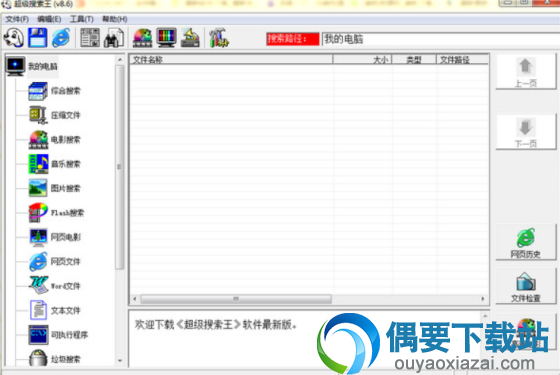Image resolution: width=560 pixels, height=375 pixels.
Task: Click the 下一页 next page button
Action: (x=526, y=132)
